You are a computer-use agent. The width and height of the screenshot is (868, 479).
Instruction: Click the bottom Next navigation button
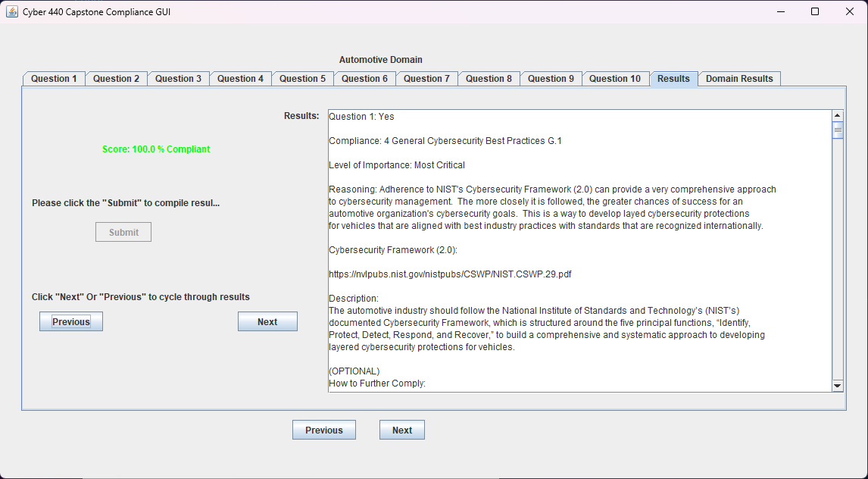[401, 430]
